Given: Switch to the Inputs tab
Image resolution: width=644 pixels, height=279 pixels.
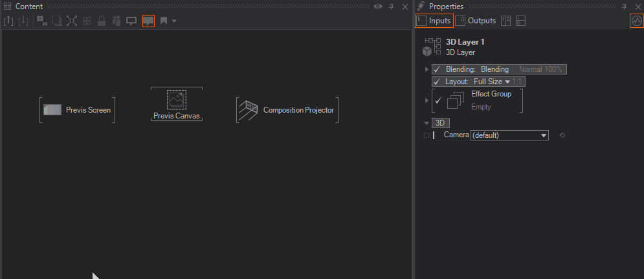Looking at the screenshot, I should 434,21.
